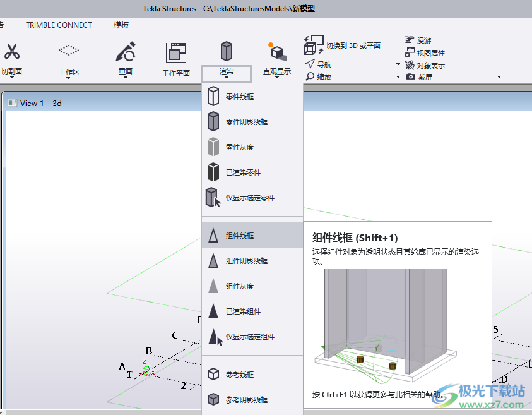Click grid label B in the view
The image size is (532, 415).
(x=149, y=351)
